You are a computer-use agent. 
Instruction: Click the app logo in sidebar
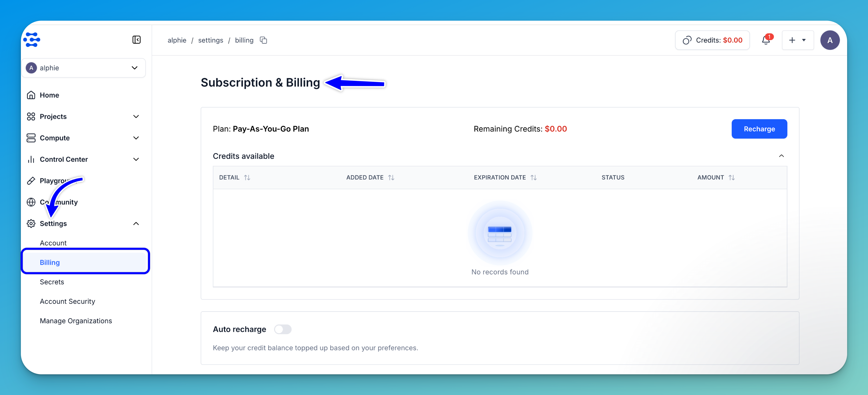tap(32, 40)
